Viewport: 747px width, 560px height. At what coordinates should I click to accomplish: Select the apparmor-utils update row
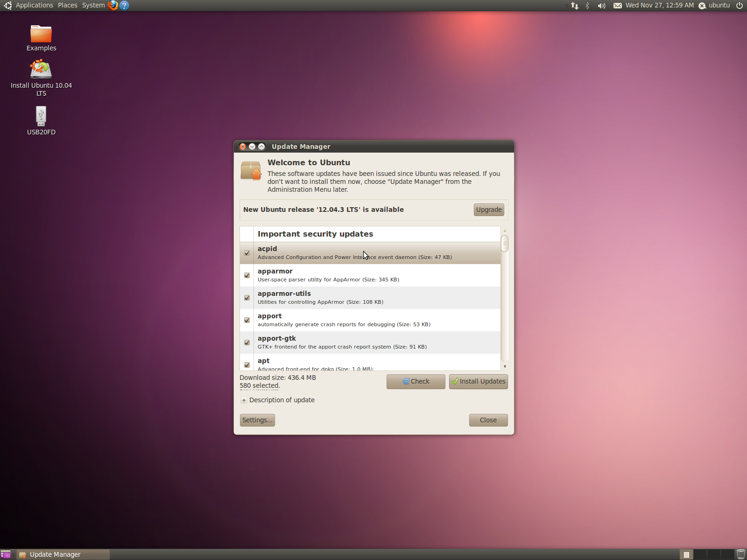click(370, 298)
